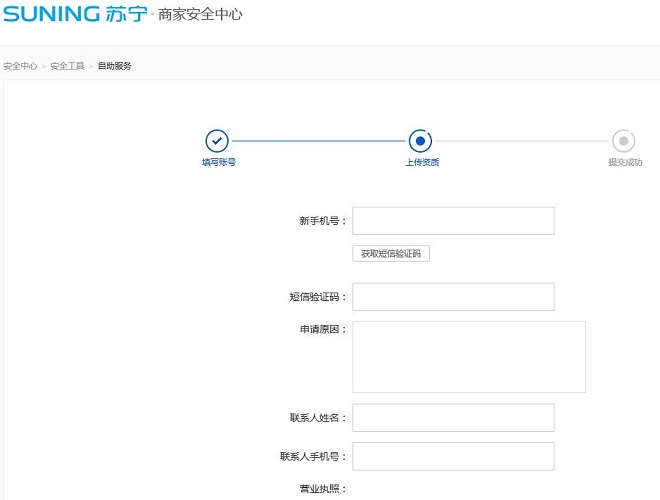This screenshot has width=660, height=500.
Task: Select the 联系人手机号 input box
Action: click(x=453, y=456)
